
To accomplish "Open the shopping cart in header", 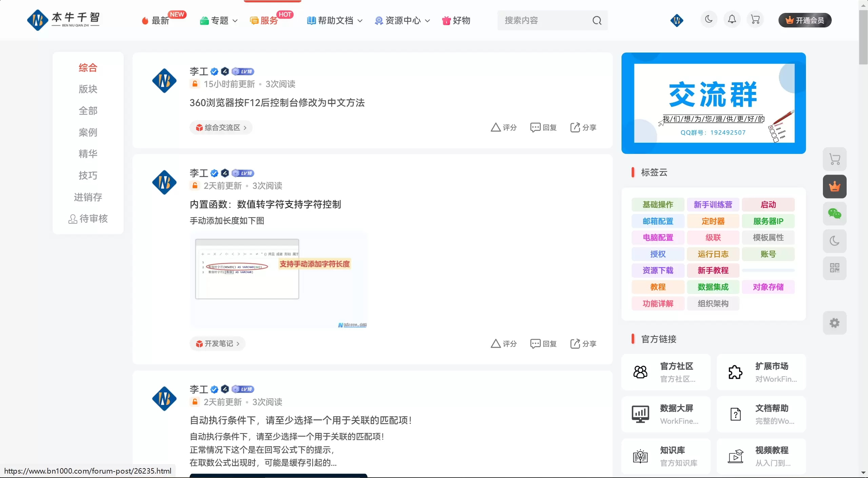I will (755, 19).
